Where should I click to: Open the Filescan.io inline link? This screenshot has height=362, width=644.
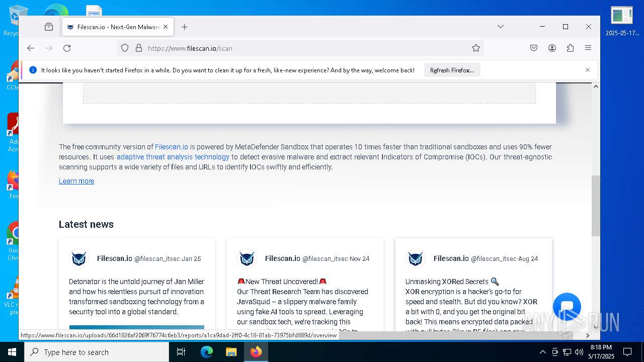point(172,147)
